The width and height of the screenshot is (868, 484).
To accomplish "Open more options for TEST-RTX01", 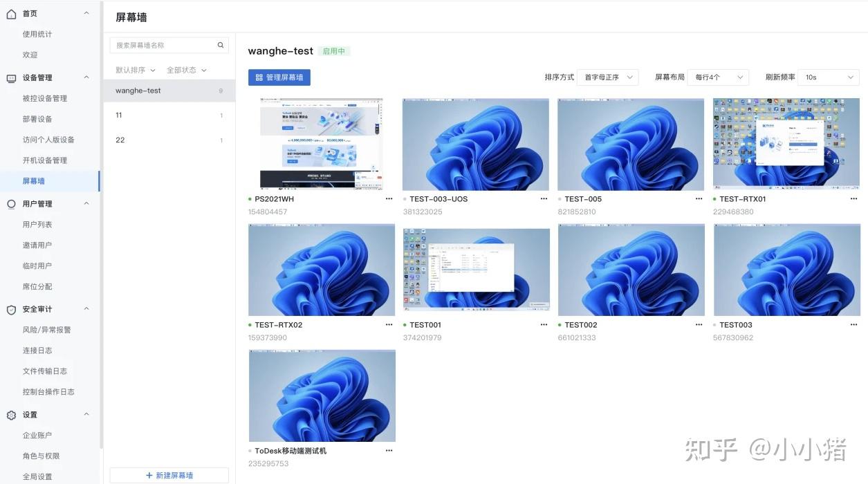I will point(854,199).
